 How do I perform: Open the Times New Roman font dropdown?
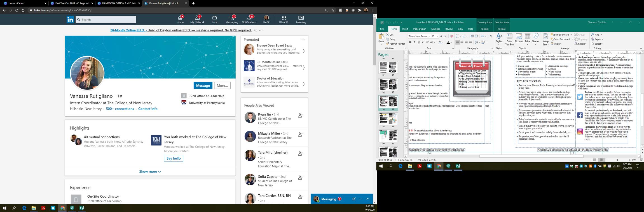[x=419, y=36]
